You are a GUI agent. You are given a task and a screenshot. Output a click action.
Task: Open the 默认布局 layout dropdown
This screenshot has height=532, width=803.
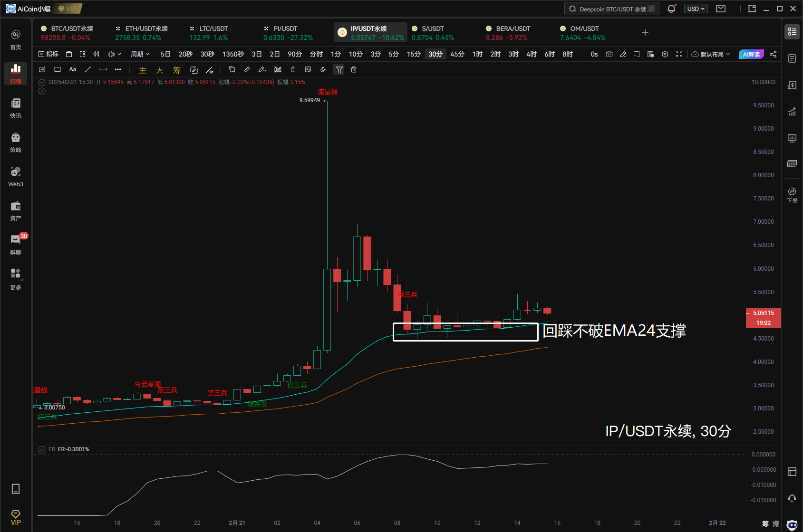tap(711, 54)
